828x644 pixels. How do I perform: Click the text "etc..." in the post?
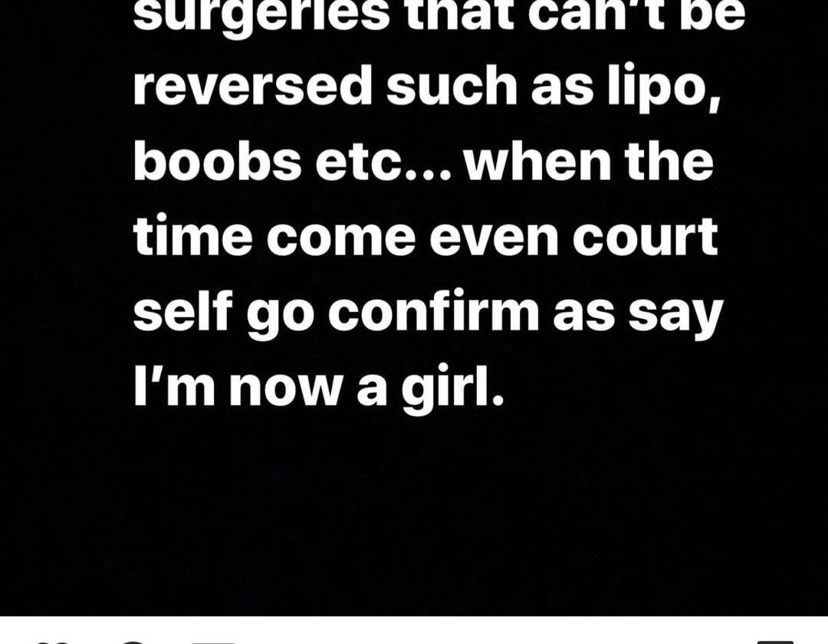click(383, 163)
